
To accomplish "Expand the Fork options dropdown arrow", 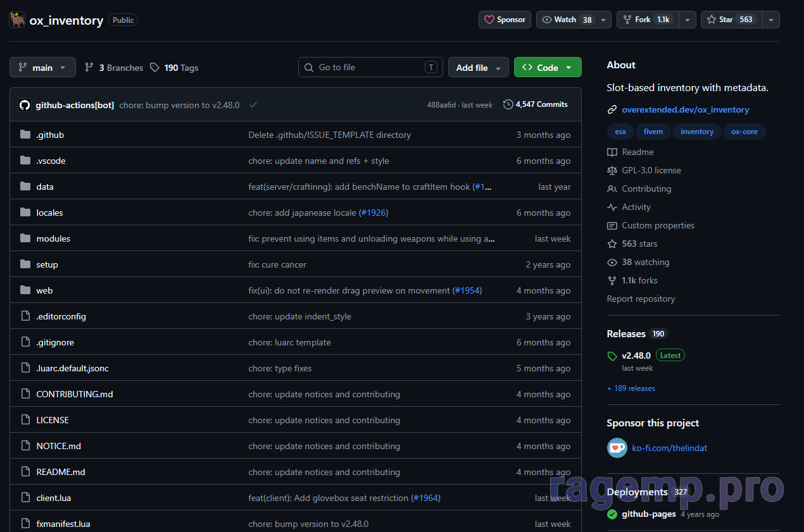I will [x=688, y=20].
